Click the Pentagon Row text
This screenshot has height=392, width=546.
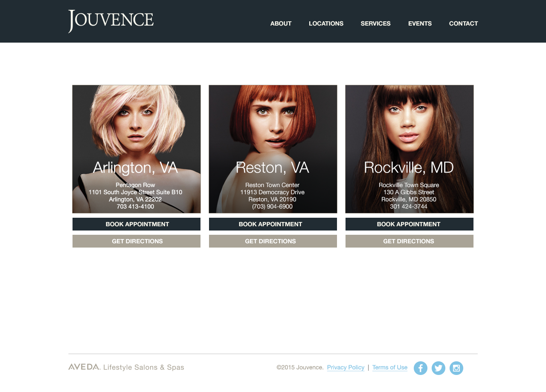pyautogui.click(x=135, y=185)
